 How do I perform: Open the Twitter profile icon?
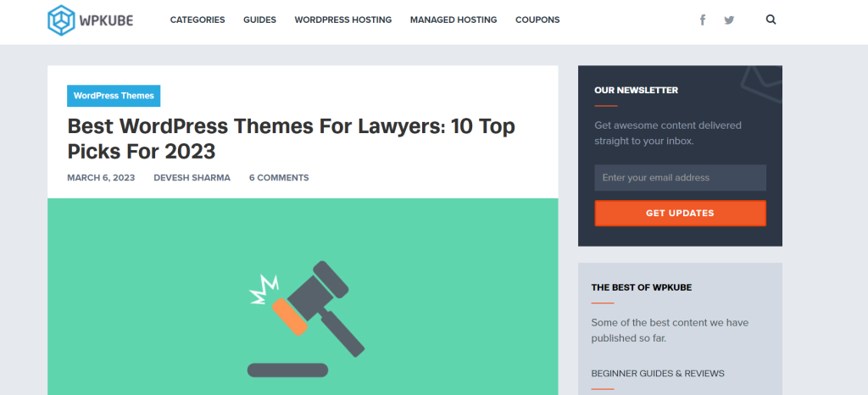click(729, 19)
